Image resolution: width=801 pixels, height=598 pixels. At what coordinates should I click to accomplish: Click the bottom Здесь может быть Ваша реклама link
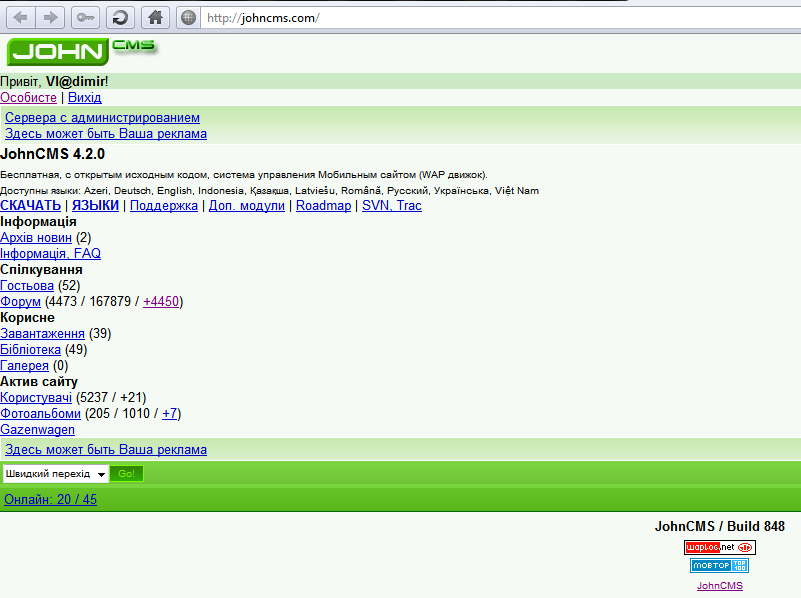[x=106, y=449]
